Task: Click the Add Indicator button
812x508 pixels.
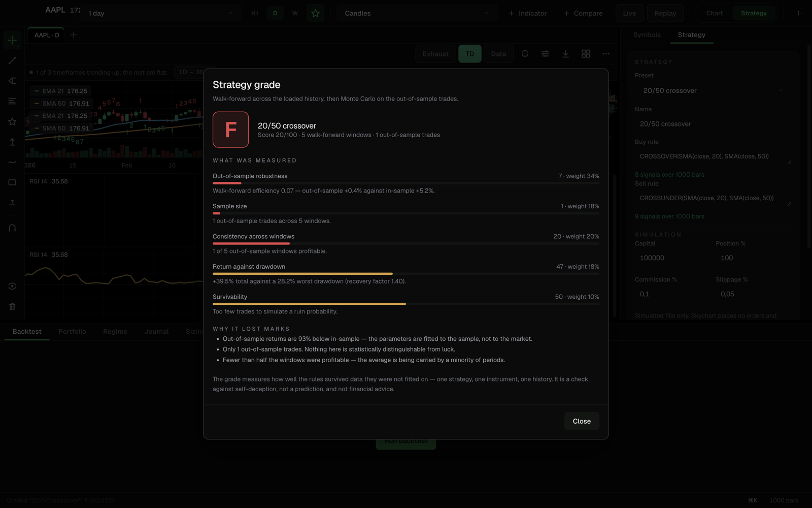Action: point(527,13)
